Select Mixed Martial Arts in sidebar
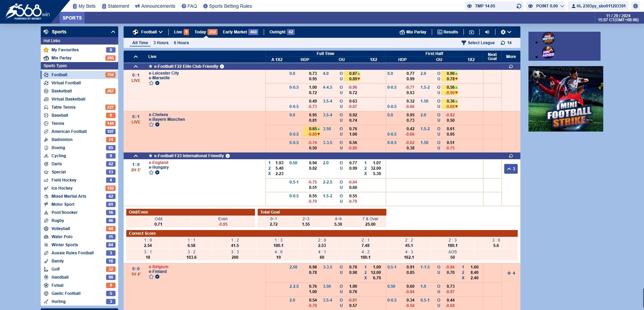644x310 pixels. (x=79, y=196)
